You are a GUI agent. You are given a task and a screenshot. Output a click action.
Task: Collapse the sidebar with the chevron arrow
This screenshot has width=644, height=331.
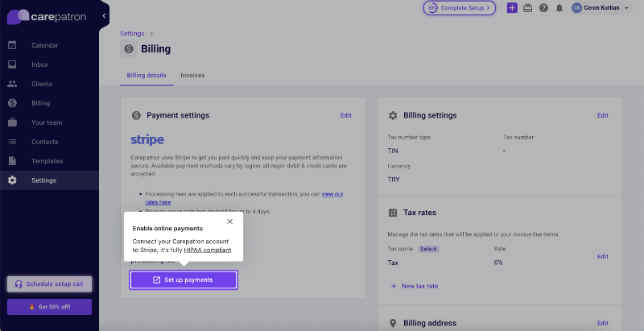coord(105,16)
